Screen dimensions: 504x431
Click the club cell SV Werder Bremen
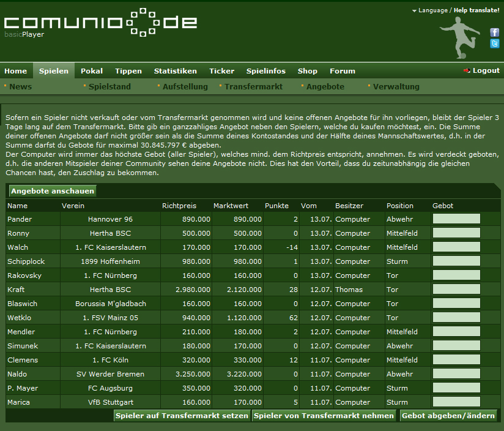coord(110,374)
